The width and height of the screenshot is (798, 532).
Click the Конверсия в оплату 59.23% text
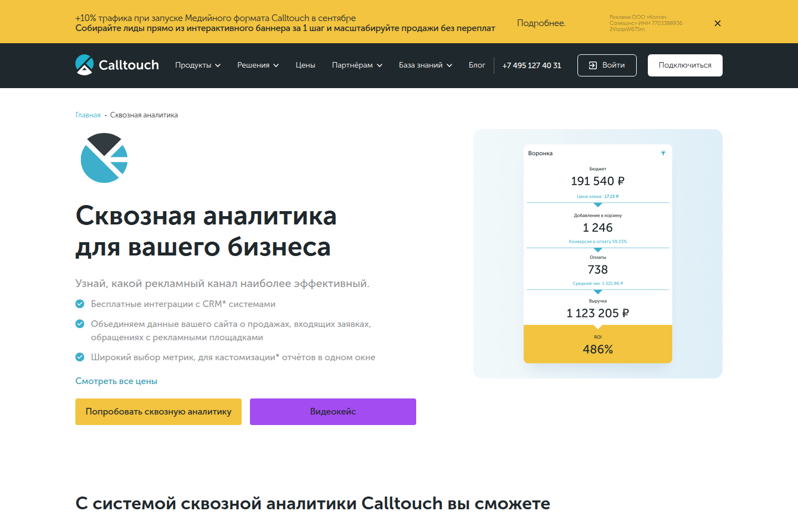598,242
